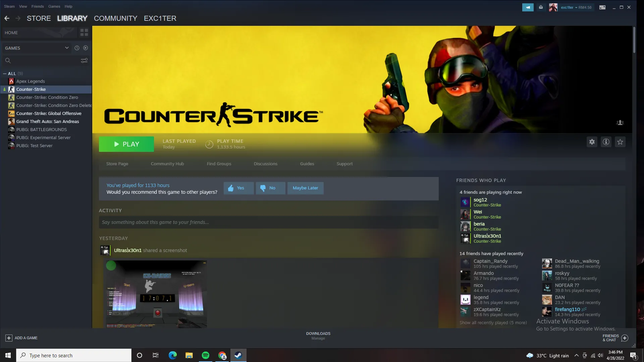The height and width of the screenshot is (362, 644).
Task: Click the activity comment input field
Action: pyautogui.click(x=269, y=222)
